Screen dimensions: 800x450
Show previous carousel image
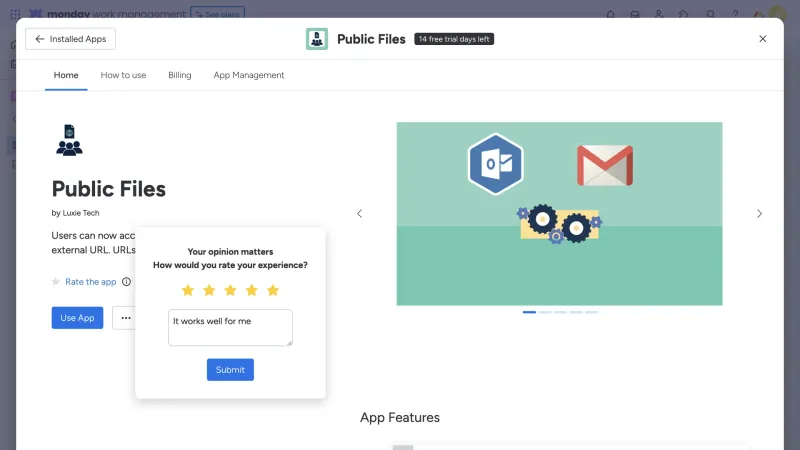pos(360,214)
